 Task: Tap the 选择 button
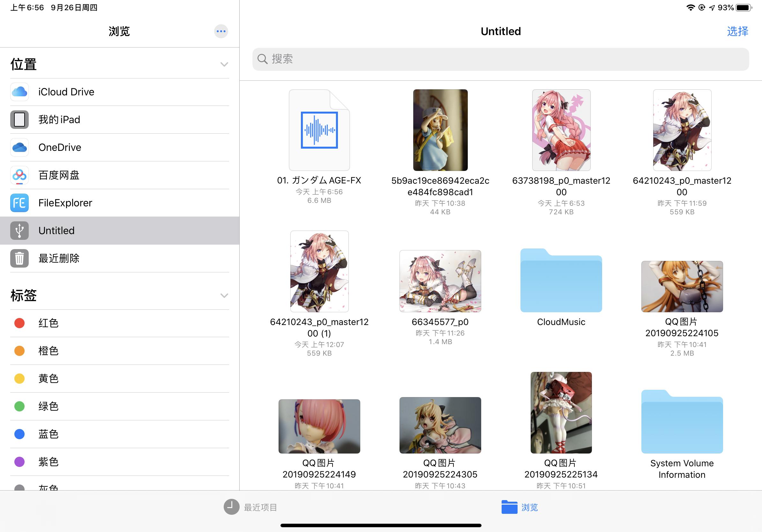click(738, 31)
